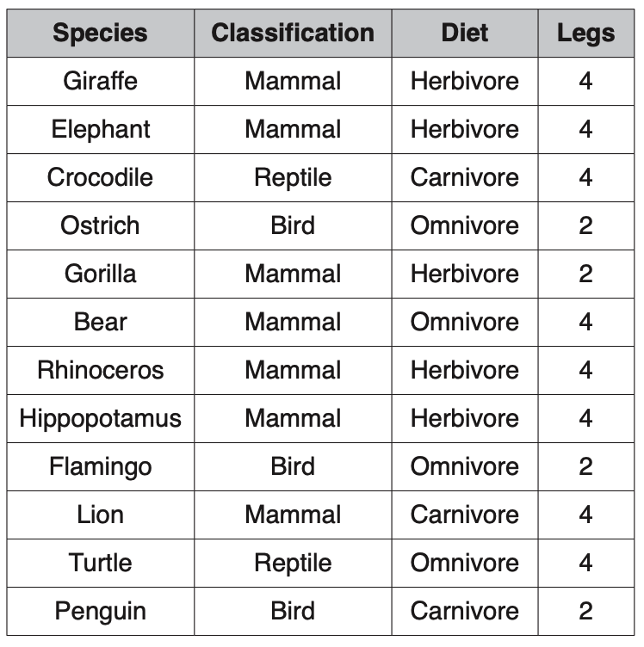Select Reptile in the Crocodile row
The image size is (644, 647).
(293, 178)
